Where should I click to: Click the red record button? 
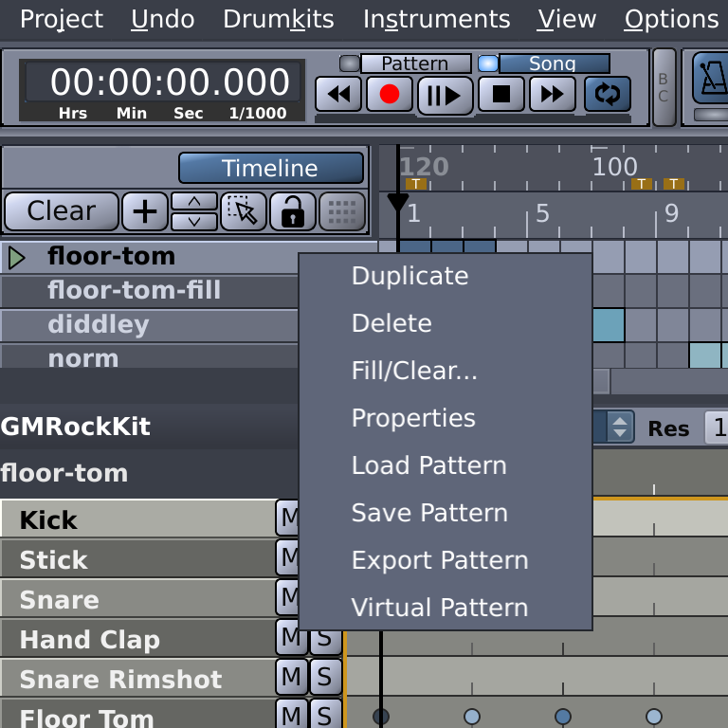(x=389, y=94)
